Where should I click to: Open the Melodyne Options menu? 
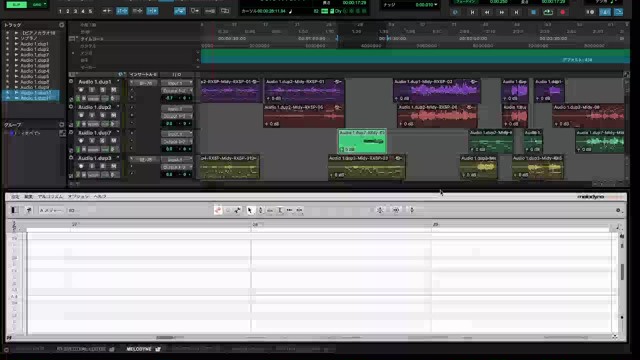(78, 197)
